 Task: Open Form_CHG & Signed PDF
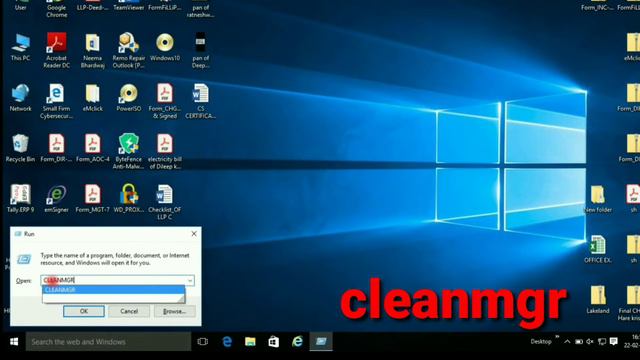pos(165,101)
